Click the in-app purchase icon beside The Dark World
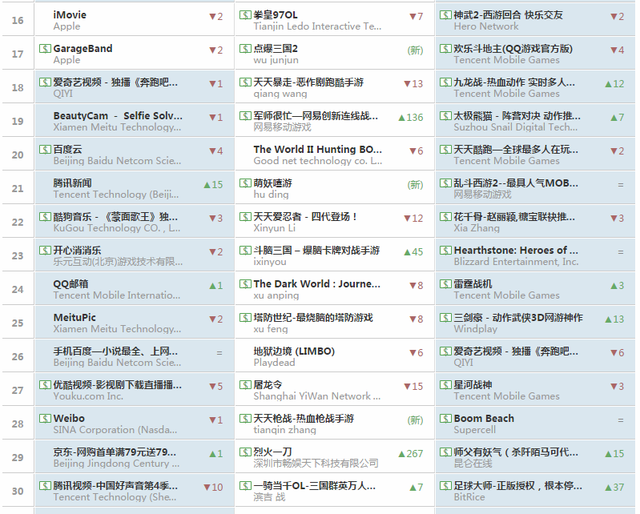This screenshot has height=514, width=640. [245, 284]
